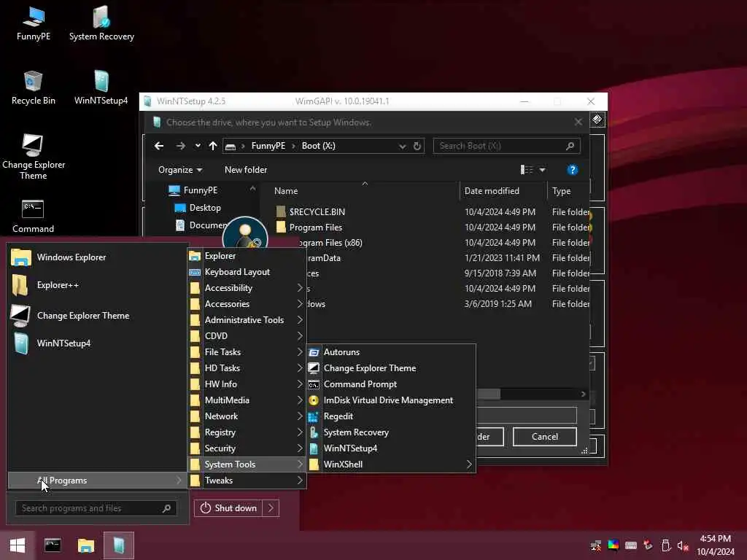Expand the Tweaks folder
747x560 pixels.
tap(247, 481)
